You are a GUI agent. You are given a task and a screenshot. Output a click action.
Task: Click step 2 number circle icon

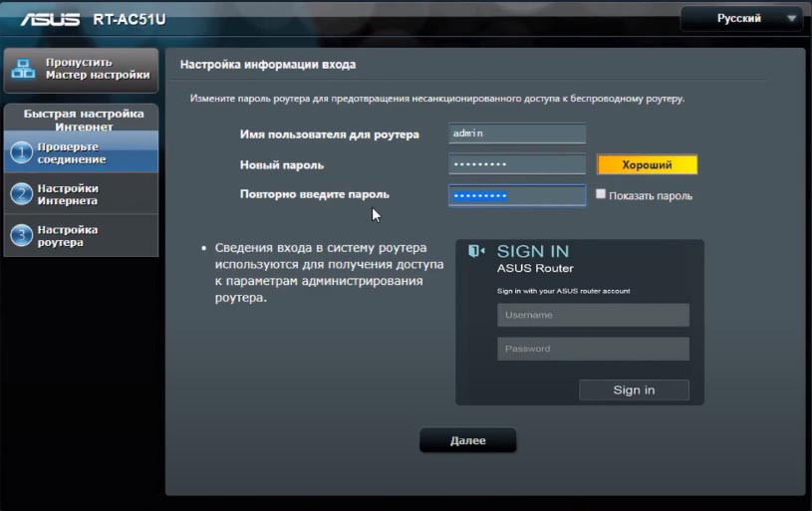coord(21,194)
